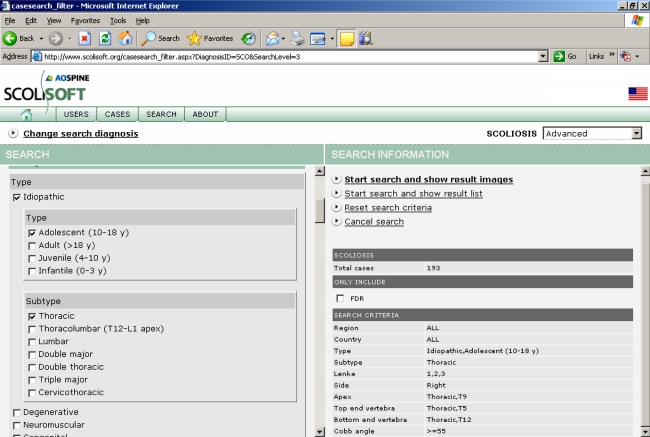Uncheck the Idiopathic checkbox
This screenshot has height=437, width=650.
pos(17,197)
